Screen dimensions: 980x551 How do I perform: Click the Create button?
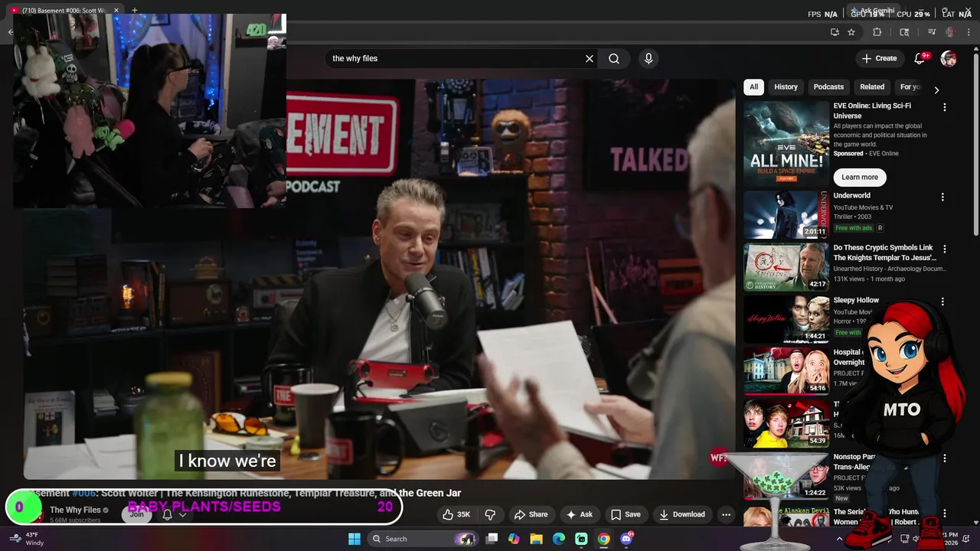[x=879, y=58]
